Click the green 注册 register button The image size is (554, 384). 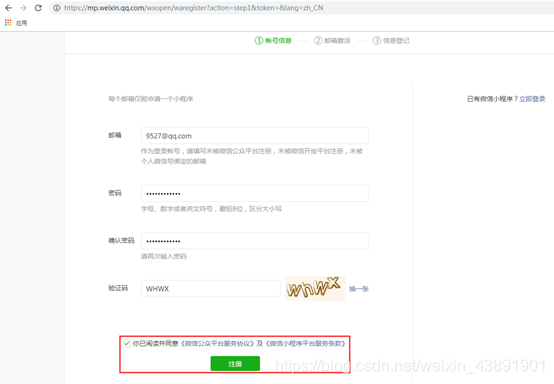[x=235, y=364]
